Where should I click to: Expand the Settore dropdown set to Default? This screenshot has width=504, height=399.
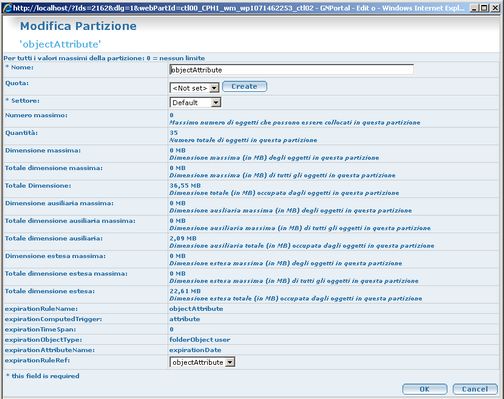(x=195, y=103)
